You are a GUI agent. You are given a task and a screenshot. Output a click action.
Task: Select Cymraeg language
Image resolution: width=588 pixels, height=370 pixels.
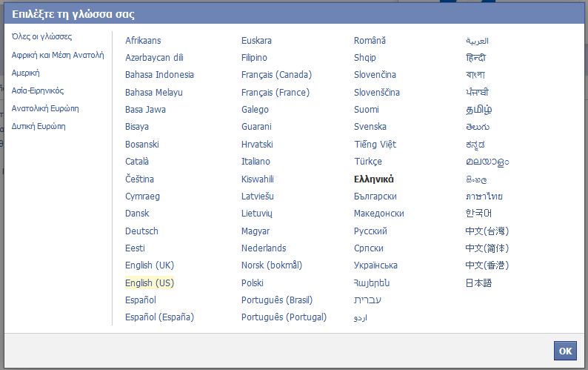(142, 196)
